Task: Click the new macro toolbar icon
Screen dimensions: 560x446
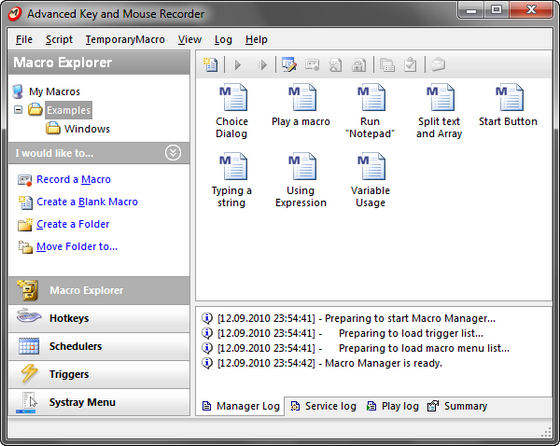Action: pyautogui.click(x=210, y=65)
